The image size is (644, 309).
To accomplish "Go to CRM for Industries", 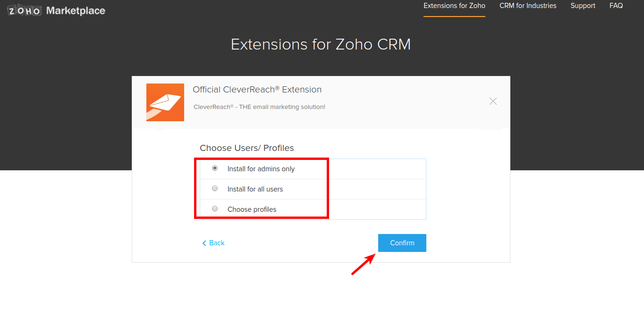I will (528, 6).
